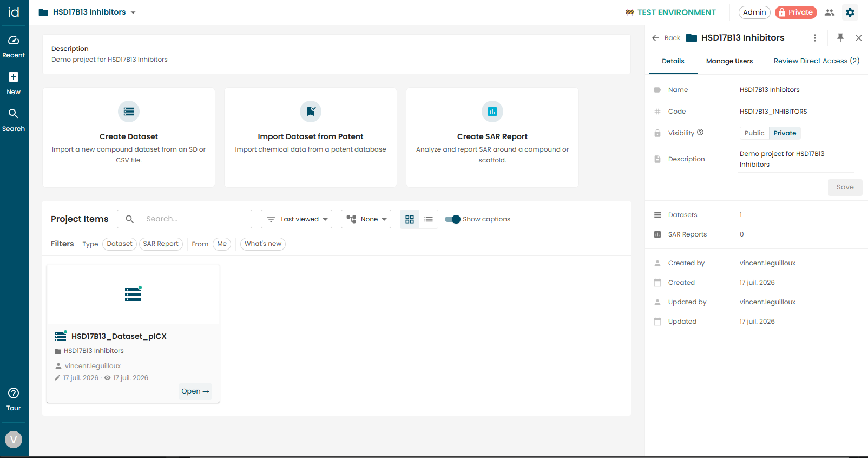Switch to the Manage Users tab
Viewport: 868px width, 458px height.
(x=729, y=61)
